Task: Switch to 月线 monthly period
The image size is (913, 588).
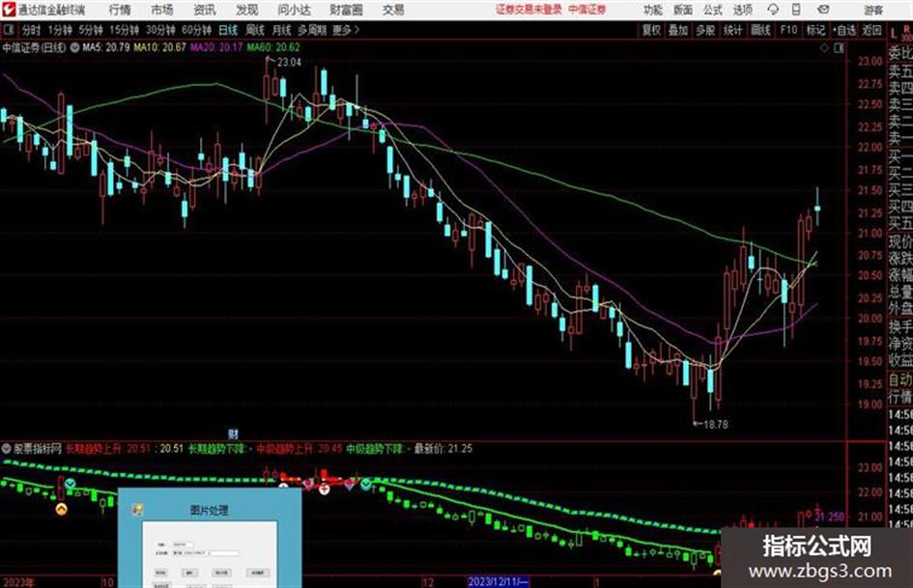Action: 282,30
